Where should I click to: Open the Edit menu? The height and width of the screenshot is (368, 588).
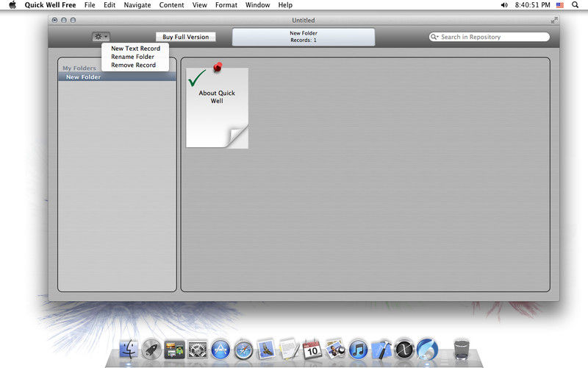(x=110, y=5)
